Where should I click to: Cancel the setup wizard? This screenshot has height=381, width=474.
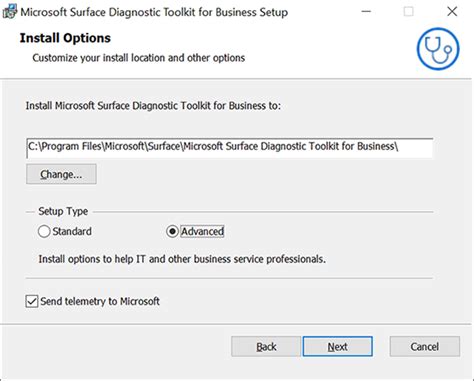click(x=425, y=347)
